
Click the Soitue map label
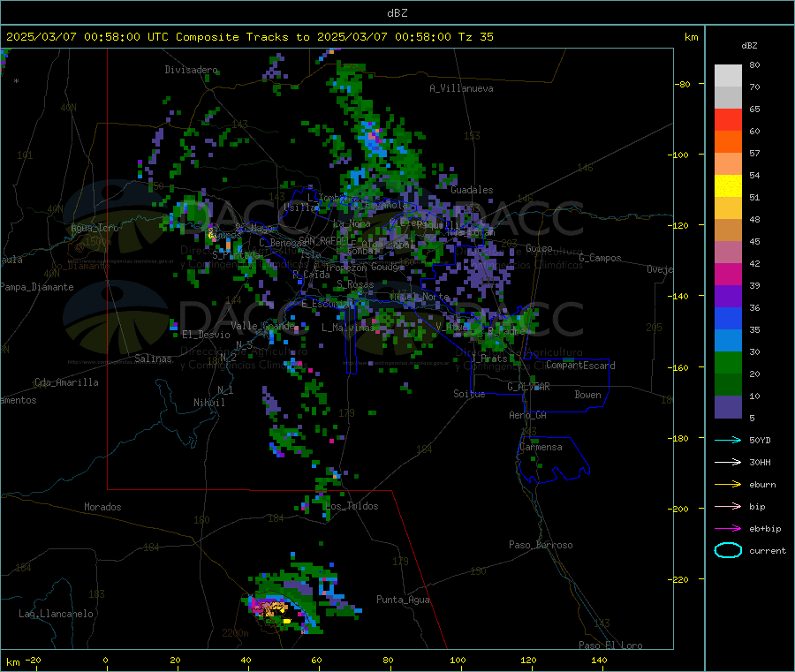(x=469, y=394)
